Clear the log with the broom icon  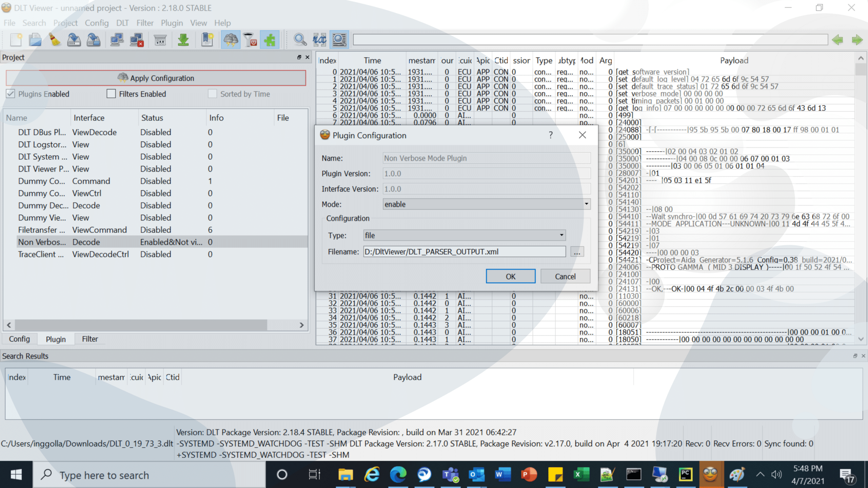point(54,40)
